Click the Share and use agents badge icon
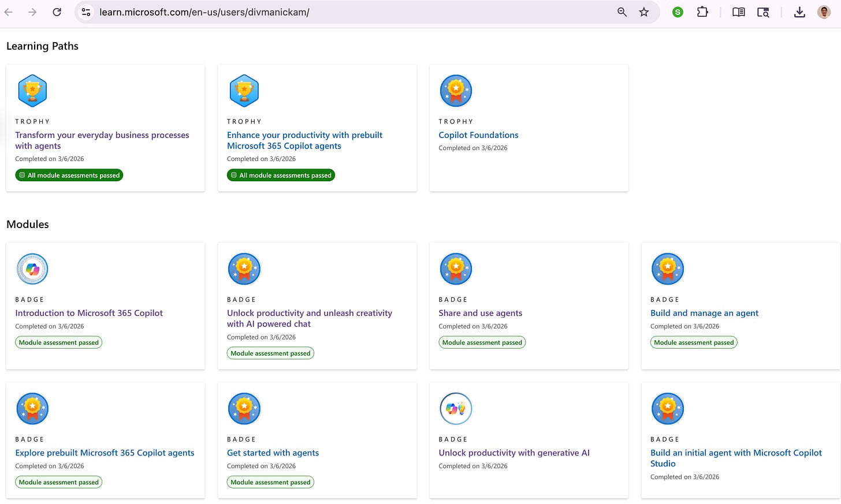The image size is (841, 504). coord(456,269)
